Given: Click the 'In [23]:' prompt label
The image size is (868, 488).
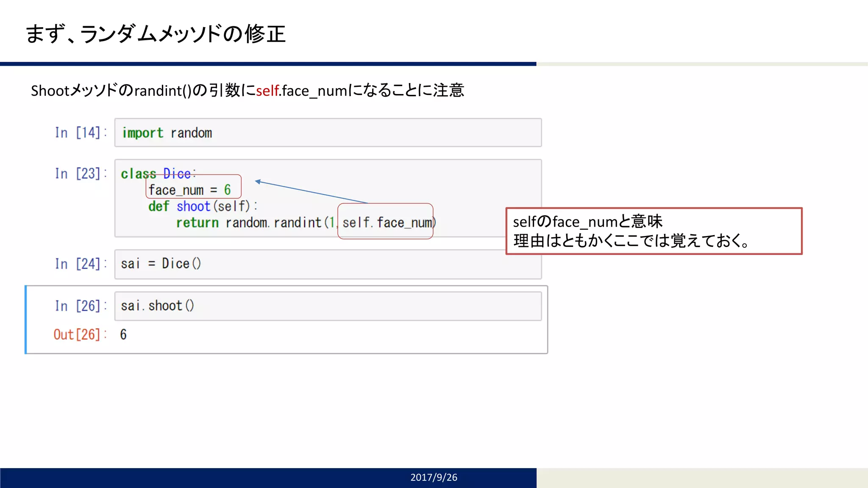Looking at the screenshot, I should tap(81, 173).
